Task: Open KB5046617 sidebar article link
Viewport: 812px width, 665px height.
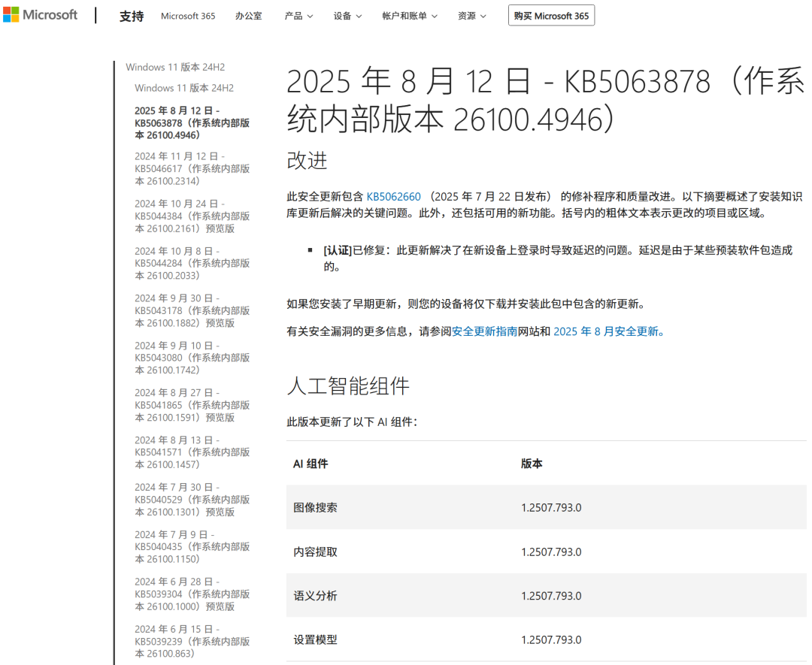Action: [x=192, y=169]
